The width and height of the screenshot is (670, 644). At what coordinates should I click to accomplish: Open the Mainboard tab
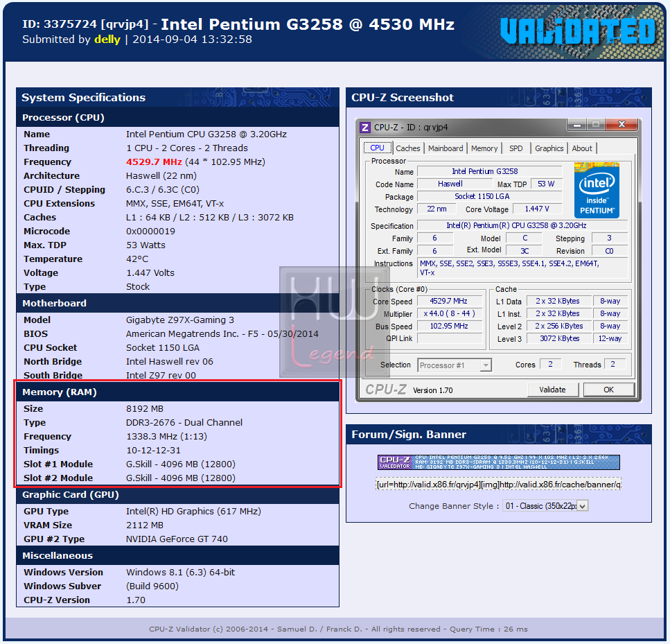coord(446,148)
